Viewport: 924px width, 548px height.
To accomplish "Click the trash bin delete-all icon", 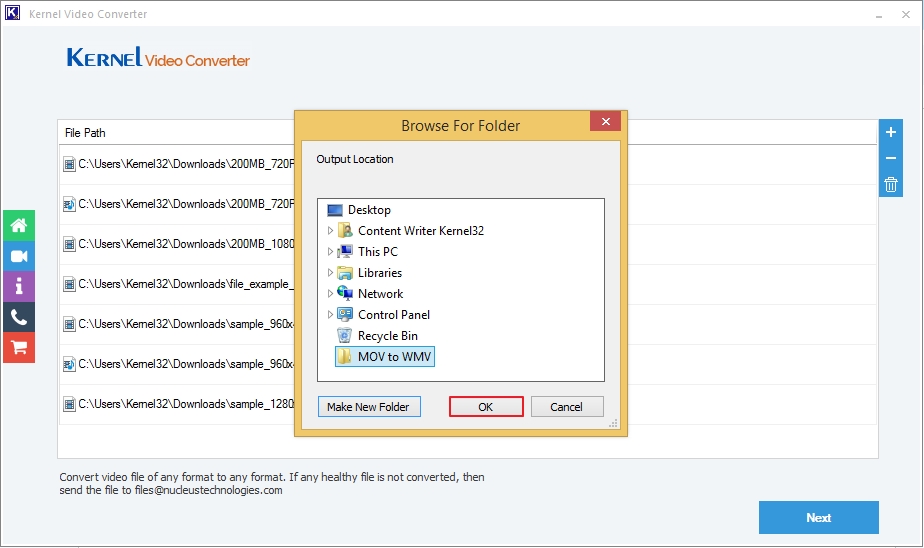I will click(x=890, y=184).
